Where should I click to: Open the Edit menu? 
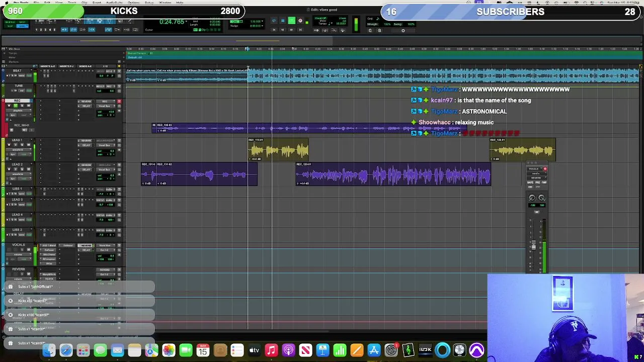coord(47,3)
